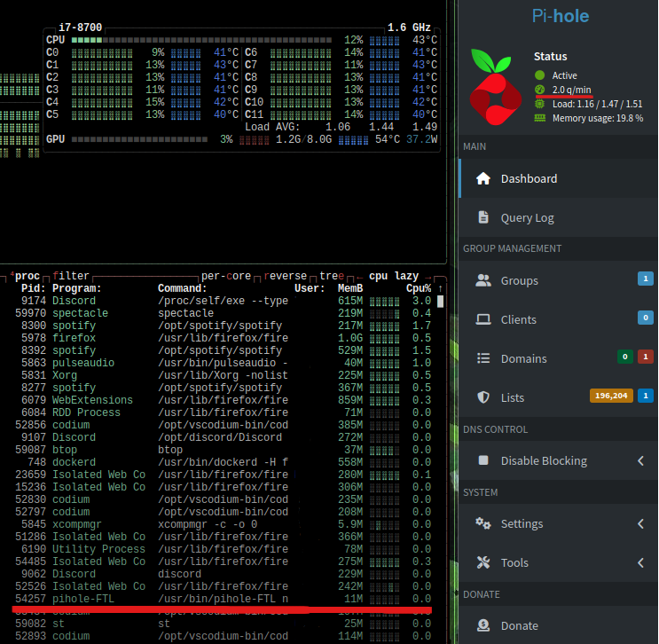659x644 pixels.
Task: Select the WebExtensions process row
Action: coord(223,400)
